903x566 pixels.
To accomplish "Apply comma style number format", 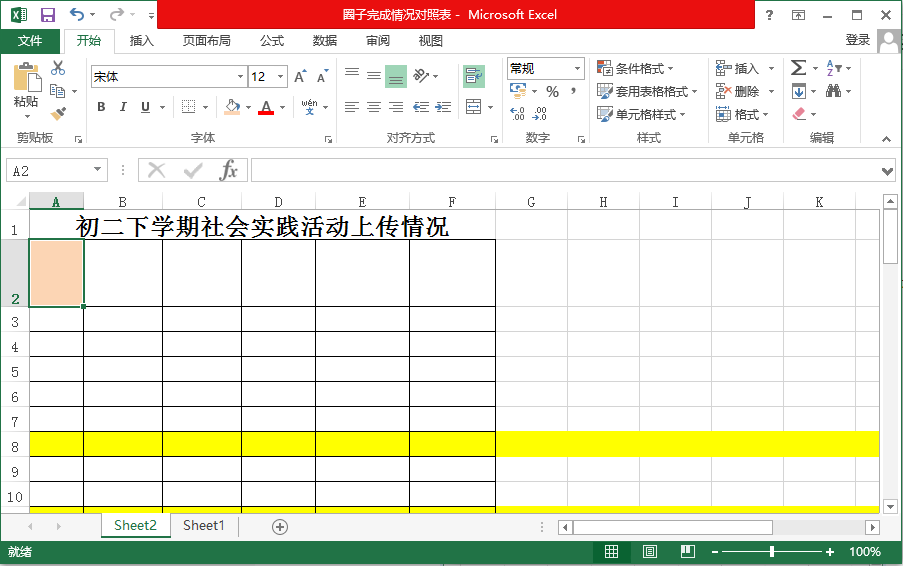I will [574, 91].
